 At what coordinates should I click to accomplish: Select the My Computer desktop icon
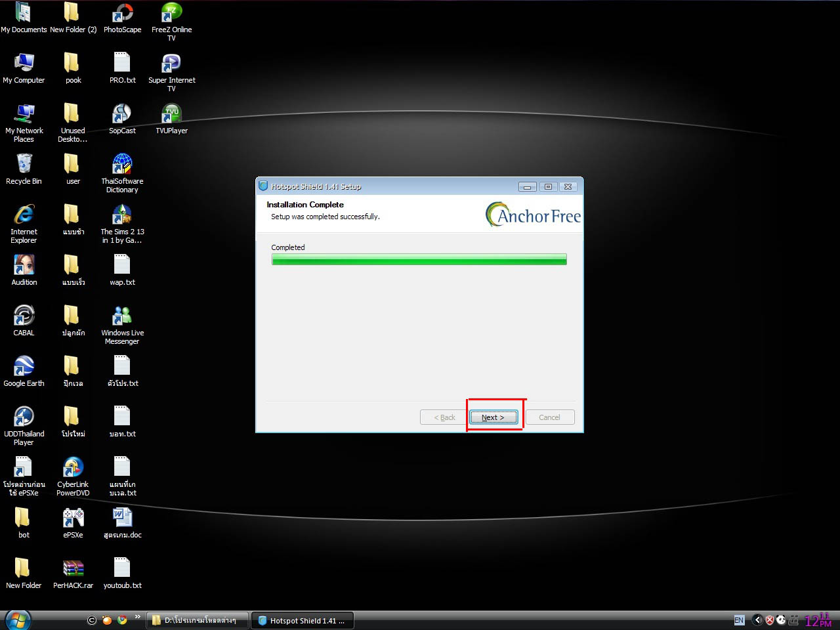24,68
